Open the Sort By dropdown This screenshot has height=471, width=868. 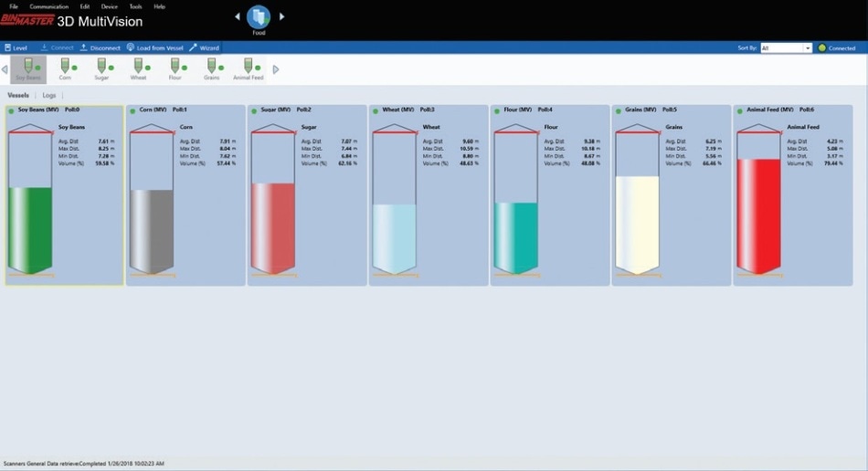[x=786, y=48]
